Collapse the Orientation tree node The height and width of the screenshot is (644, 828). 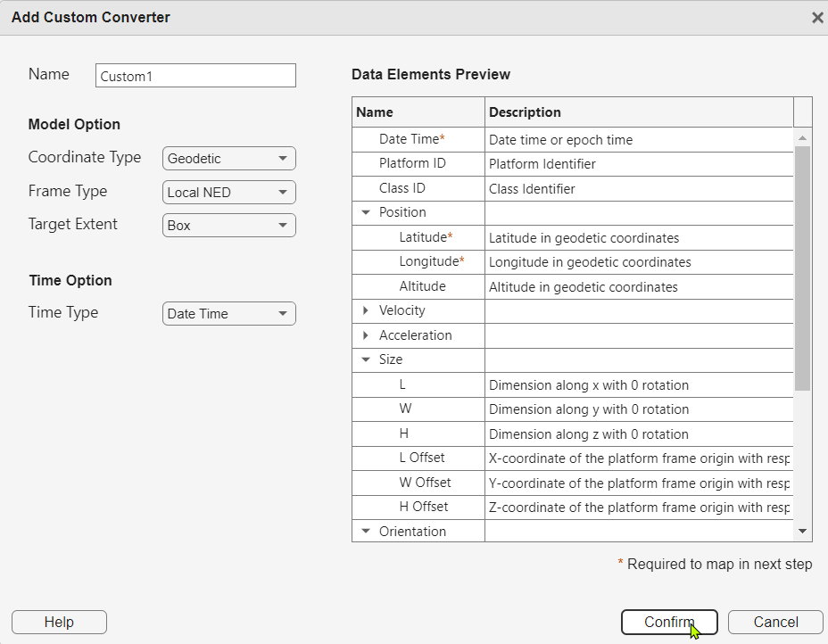pos(366,533)
